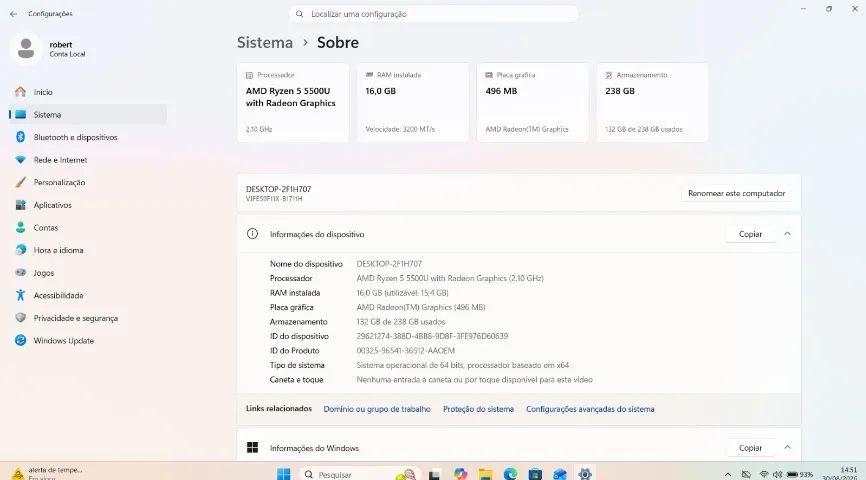Open Personalização settings
The width and height of the screenshot is (866, 480).
88,182
